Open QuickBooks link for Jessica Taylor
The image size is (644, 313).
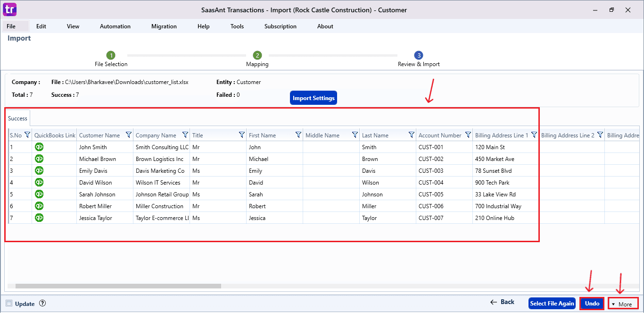pos(39,218)
